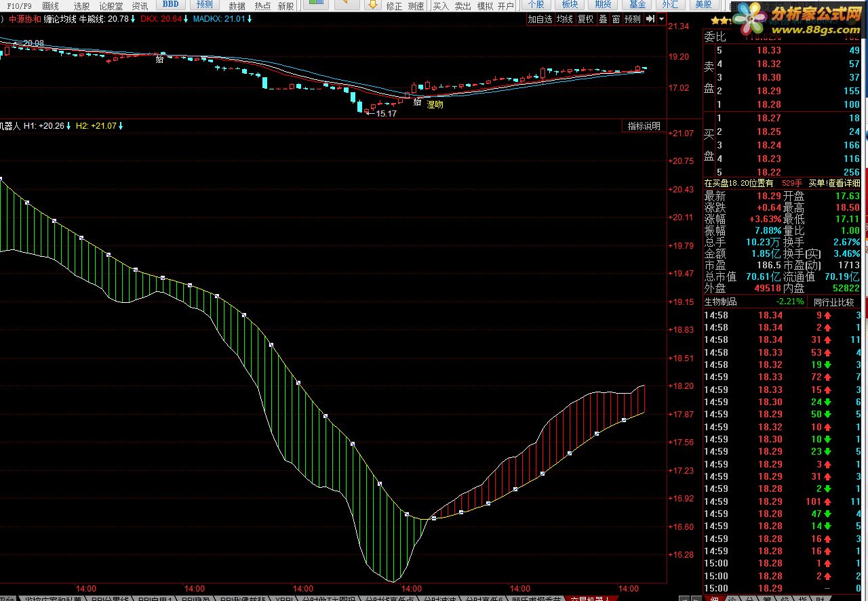Switch to the 个股 section
Screen dimensions: 868x601
[536, 5]
